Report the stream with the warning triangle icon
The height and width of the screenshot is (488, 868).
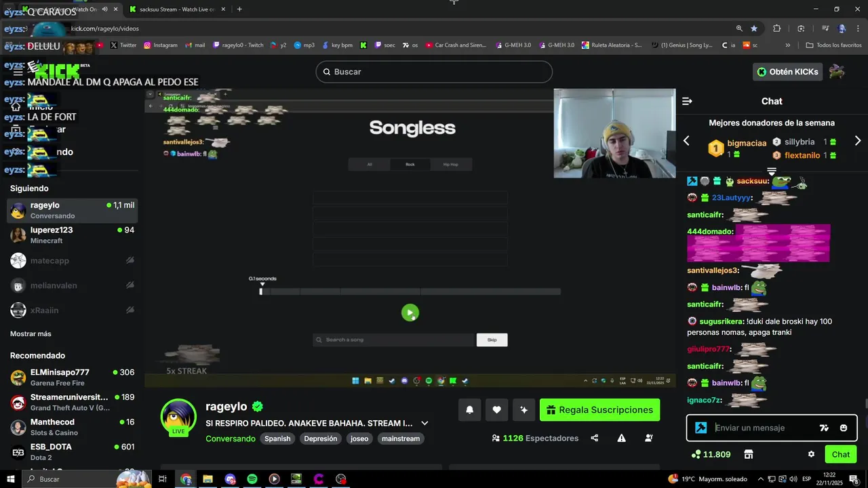point(621,438)
